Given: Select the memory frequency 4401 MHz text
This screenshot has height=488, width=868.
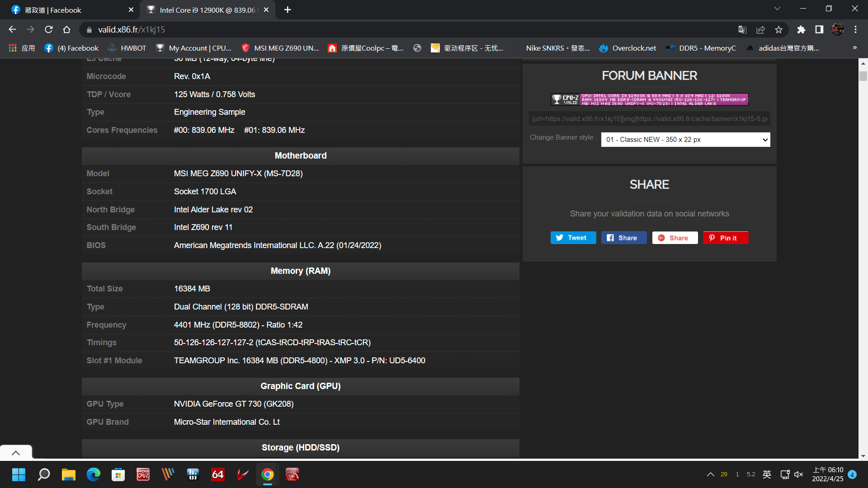Looking at the screenshot, I should click(x=238, y=325).
